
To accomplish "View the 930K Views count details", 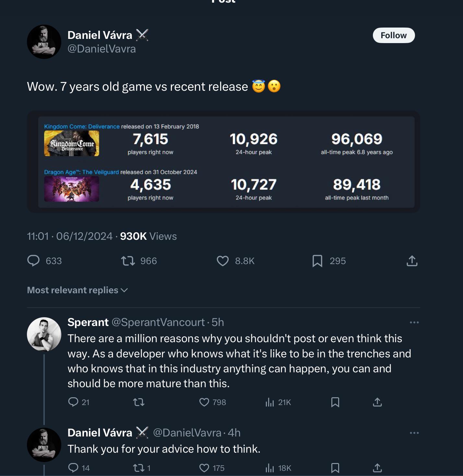I will (x=148, y=236).
